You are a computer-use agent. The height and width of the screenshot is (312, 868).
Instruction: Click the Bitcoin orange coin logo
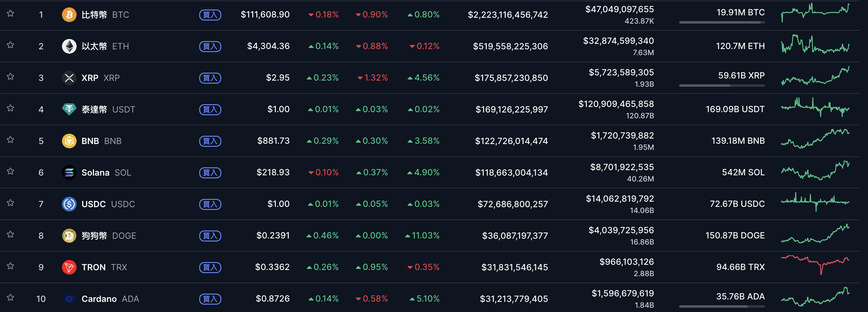coord(69,14)
